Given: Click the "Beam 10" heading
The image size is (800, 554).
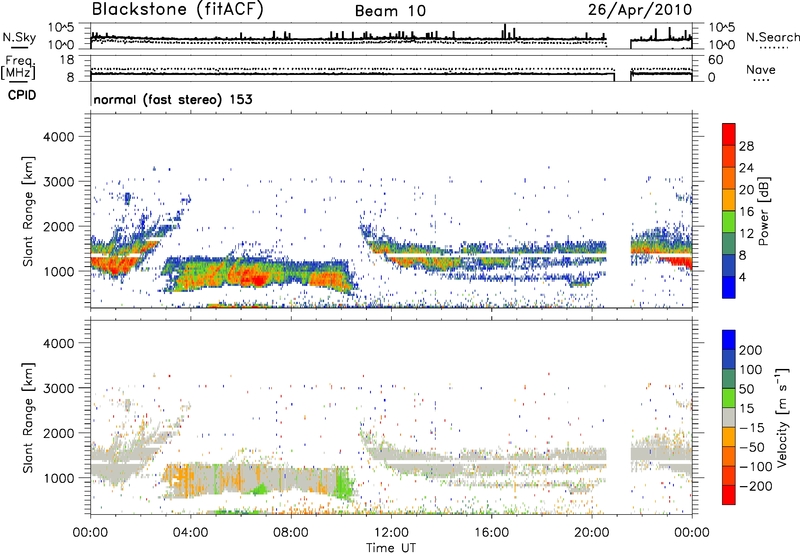Looking at the screenshot, I should 390,11.
